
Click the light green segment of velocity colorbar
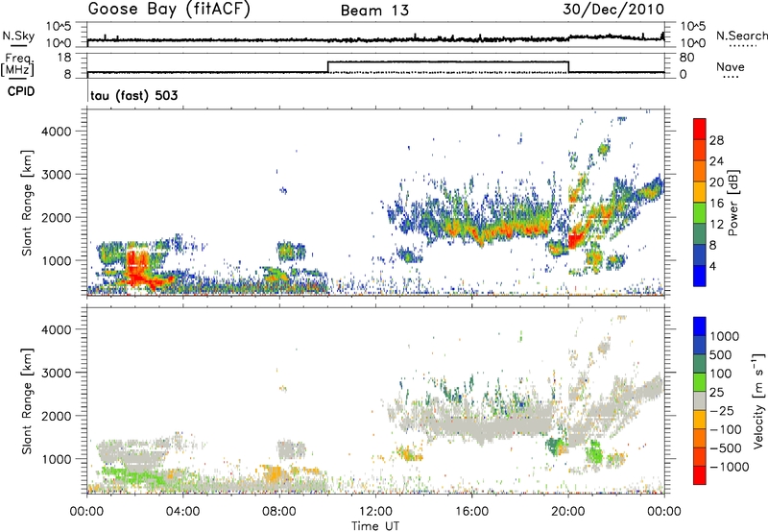pos(700,382)
